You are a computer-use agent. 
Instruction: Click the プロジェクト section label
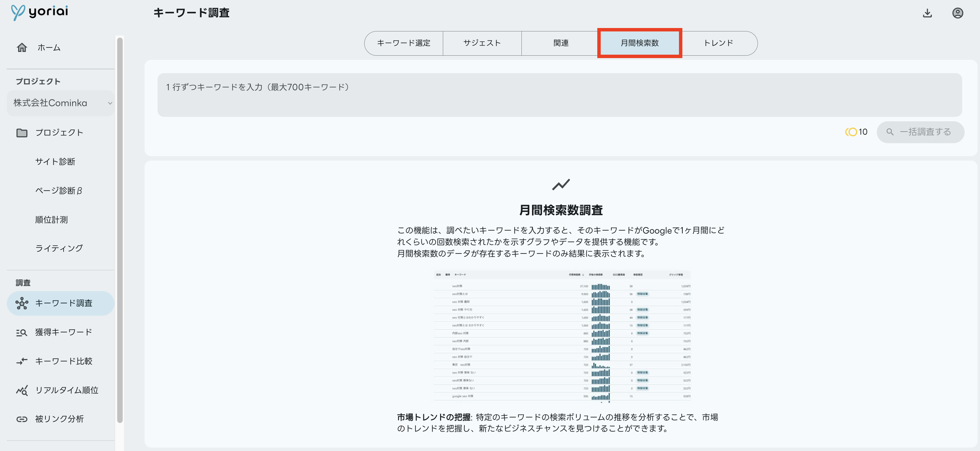[38, 81]
